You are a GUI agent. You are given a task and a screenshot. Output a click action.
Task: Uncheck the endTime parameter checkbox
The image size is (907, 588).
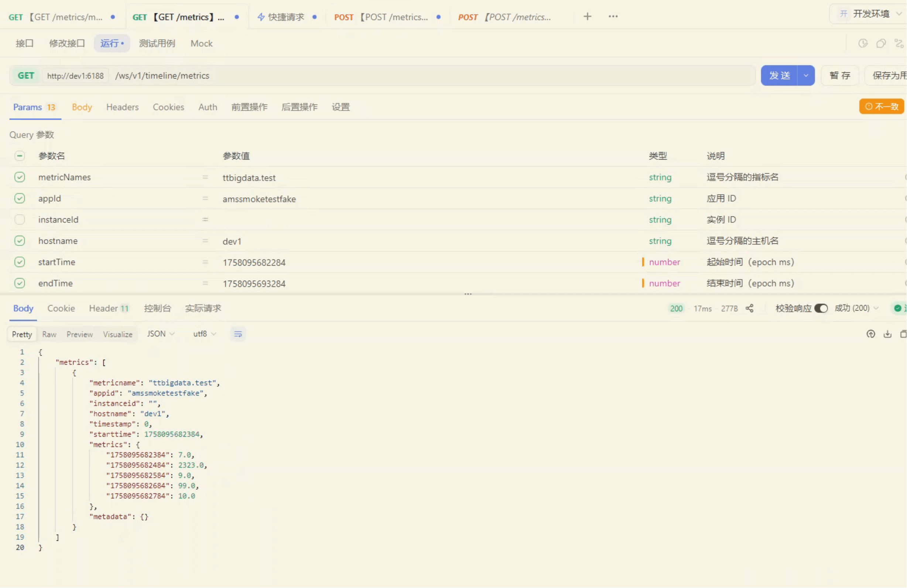20,283
